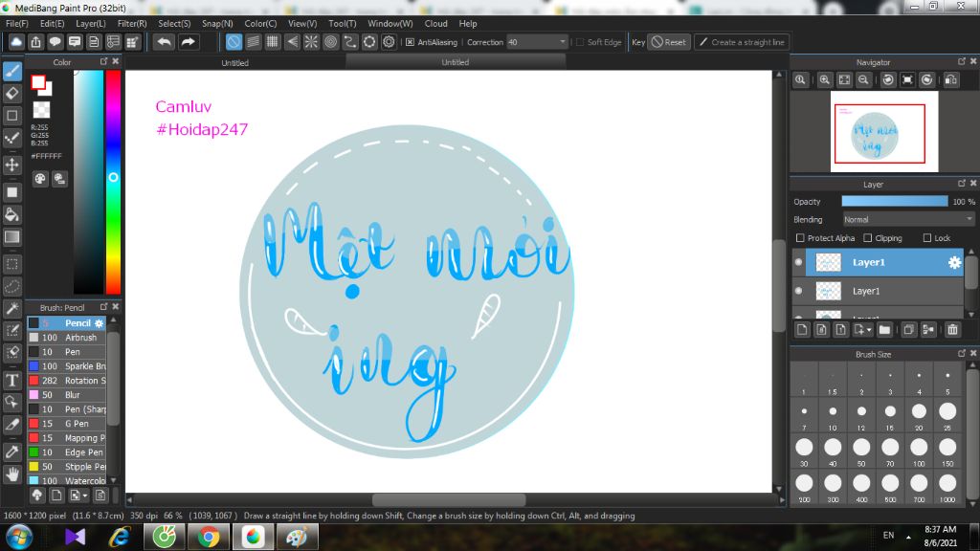
Task: Click the Redo arrow
Action: pos(188,42)
